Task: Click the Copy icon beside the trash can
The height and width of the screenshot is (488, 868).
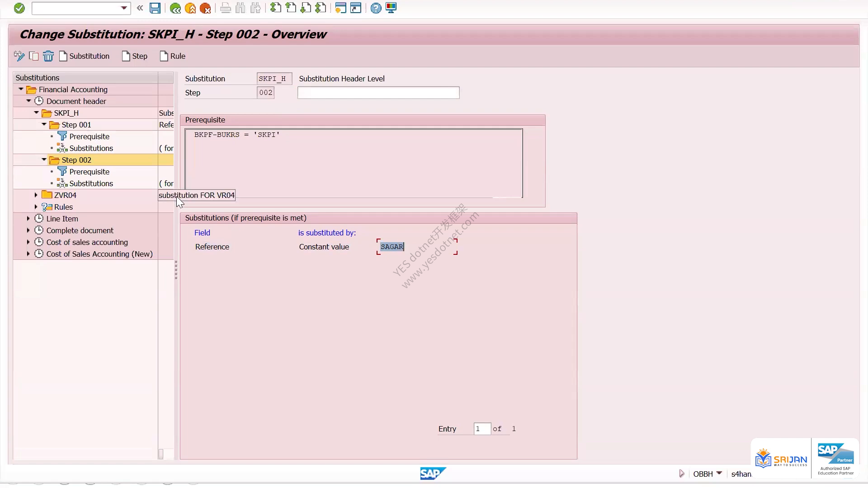Action: (34, 56)
